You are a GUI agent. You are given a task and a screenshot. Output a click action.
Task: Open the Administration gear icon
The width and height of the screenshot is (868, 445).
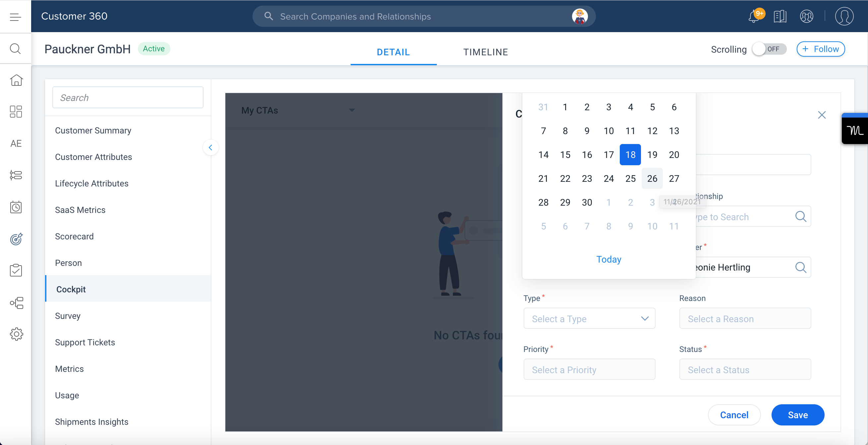coord(16,334)
